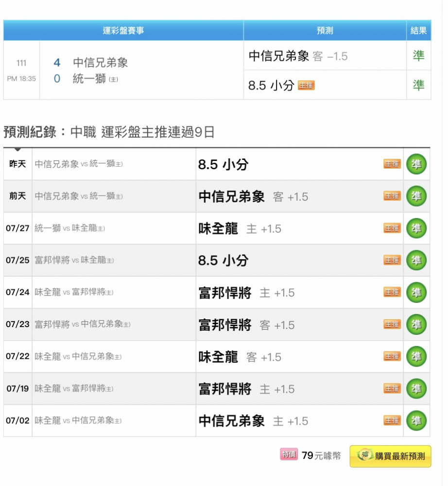
Task: Click the orange 主推 tag in 07/23 row
Action: click(x=392, y=324)
